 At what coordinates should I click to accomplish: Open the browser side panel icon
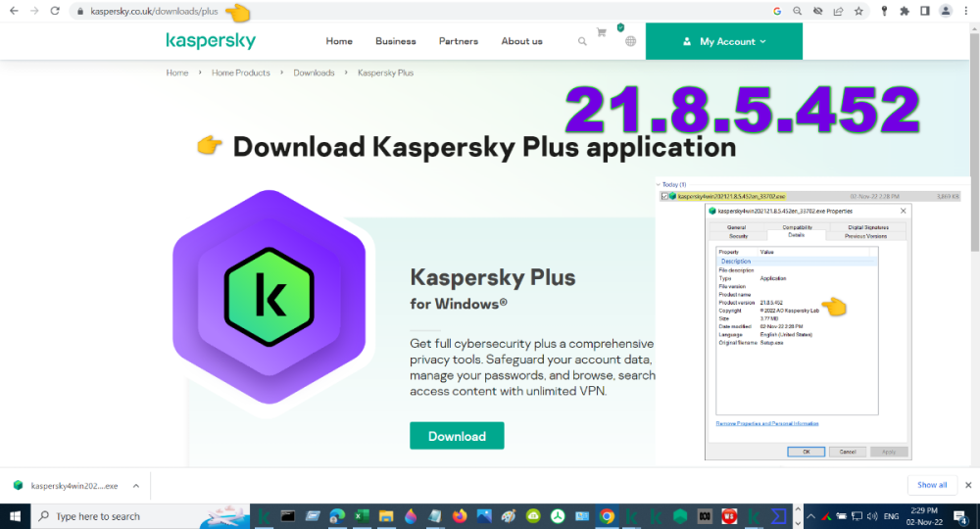[925, 11]
